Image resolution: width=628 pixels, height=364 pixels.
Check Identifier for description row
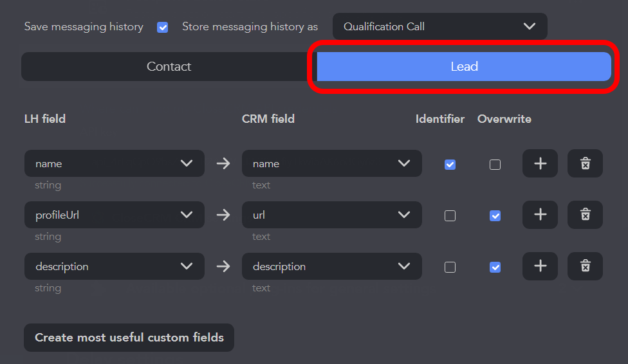click(x=450, y=268)
